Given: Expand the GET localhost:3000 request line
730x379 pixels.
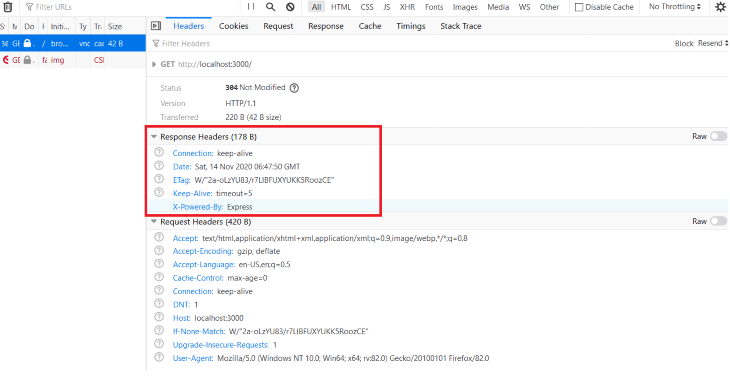Looking at the screenshot, I should coord(154,64).
